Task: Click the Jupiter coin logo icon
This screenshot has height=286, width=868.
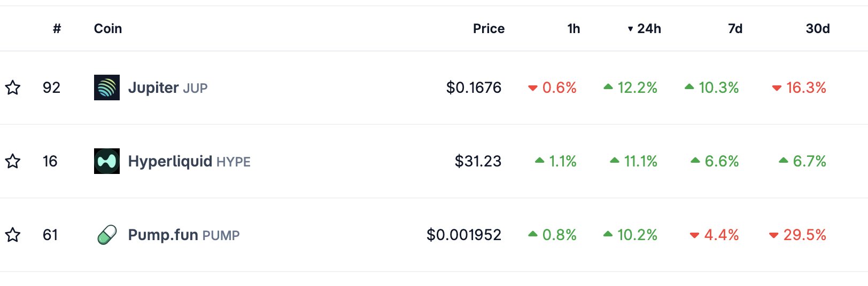Action: coord(107,88)
